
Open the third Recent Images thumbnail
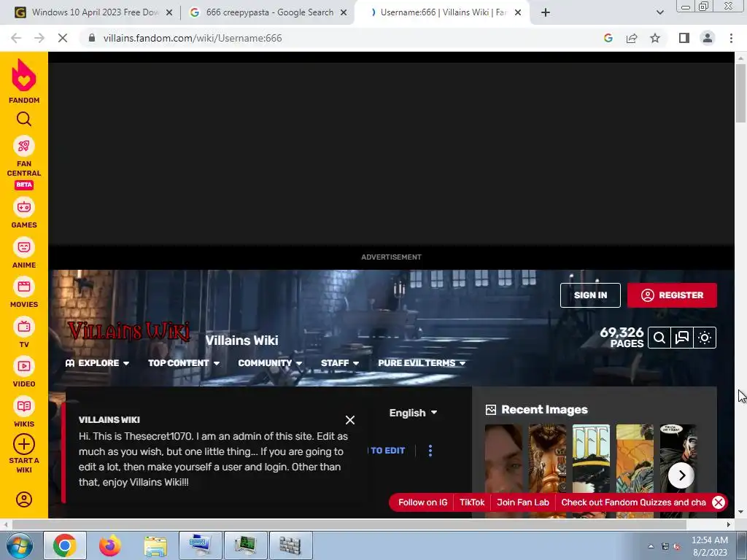pyautogui.click(x=591, y=458)
